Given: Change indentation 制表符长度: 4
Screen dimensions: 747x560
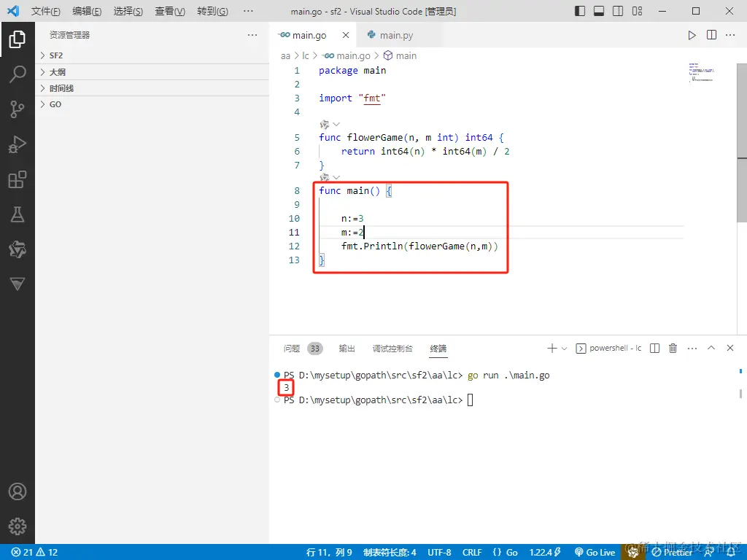Looking at the screenshot, I should pyautogui.click(x=390, y=553).
